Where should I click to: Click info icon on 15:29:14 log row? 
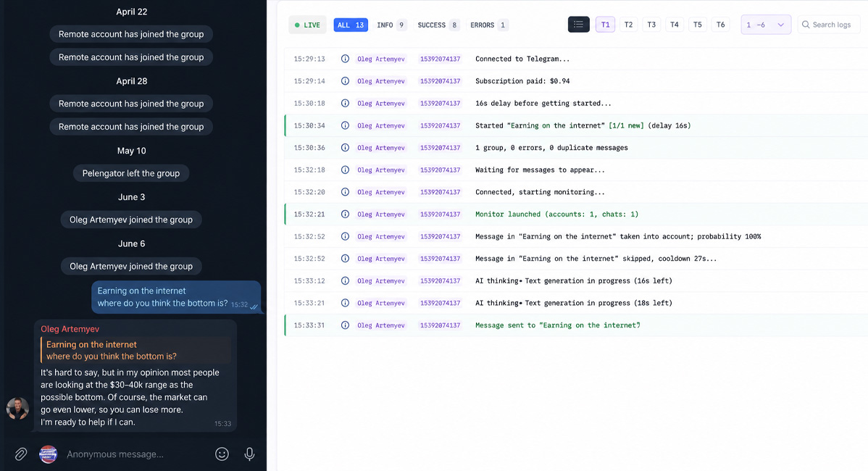coord(345,81)
